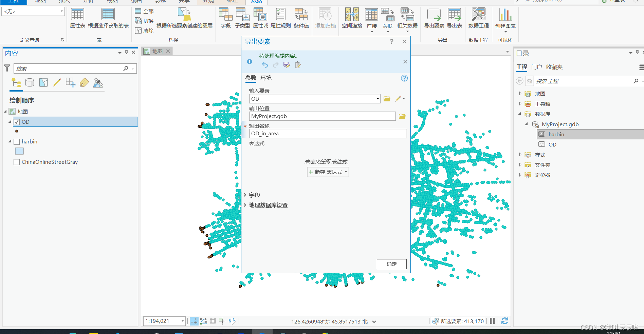Click List By Selection icon

(x=43, y=82)
